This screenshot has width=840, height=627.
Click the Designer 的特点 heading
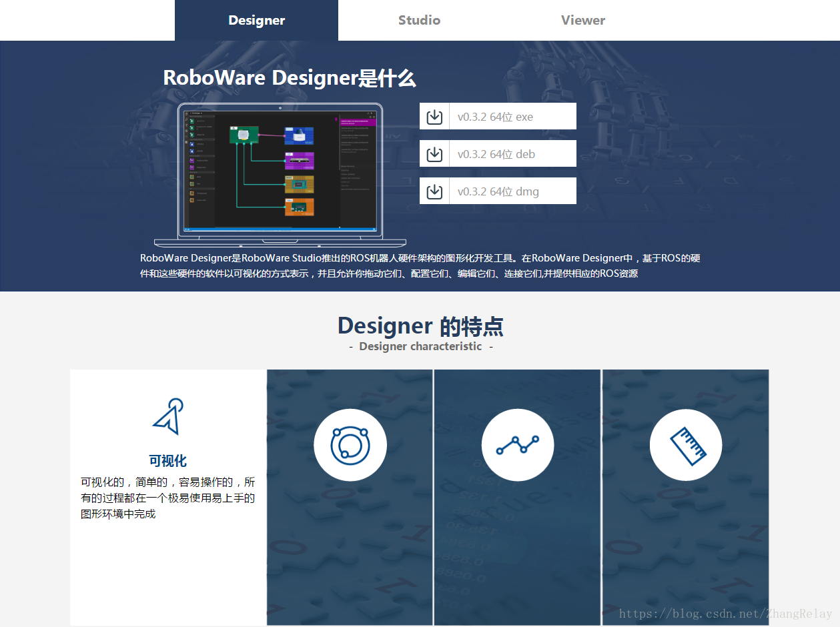pos(420,326)
